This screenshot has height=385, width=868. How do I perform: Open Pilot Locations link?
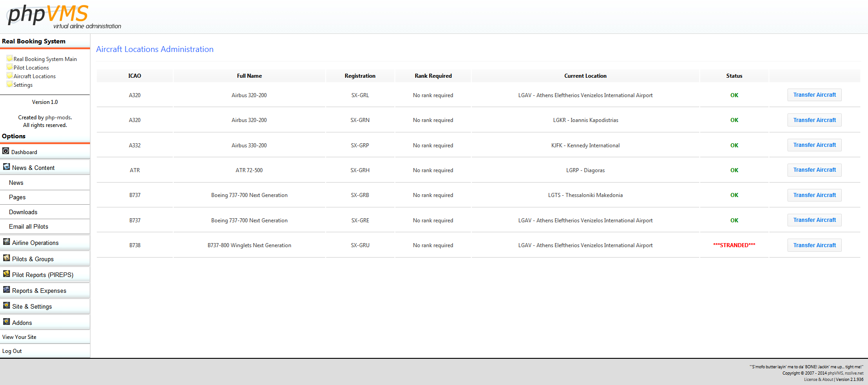[x=31, y=68]
